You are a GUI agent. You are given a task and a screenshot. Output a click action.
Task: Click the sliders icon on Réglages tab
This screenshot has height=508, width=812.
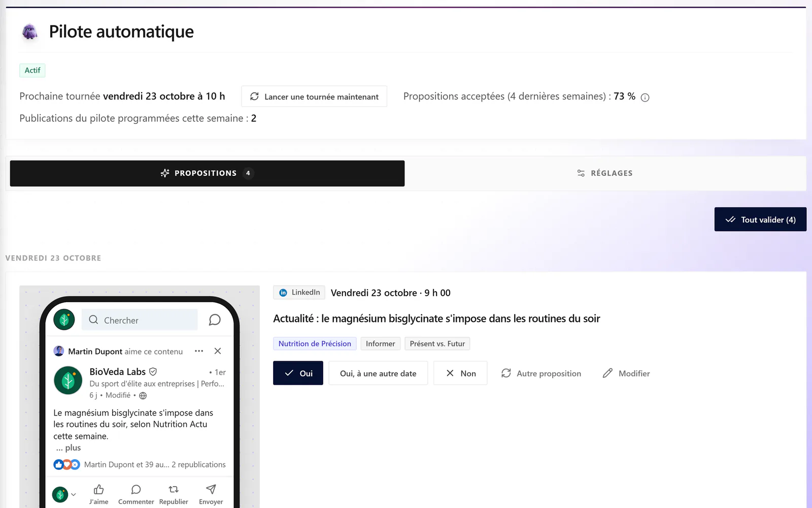tap(581, 173)
